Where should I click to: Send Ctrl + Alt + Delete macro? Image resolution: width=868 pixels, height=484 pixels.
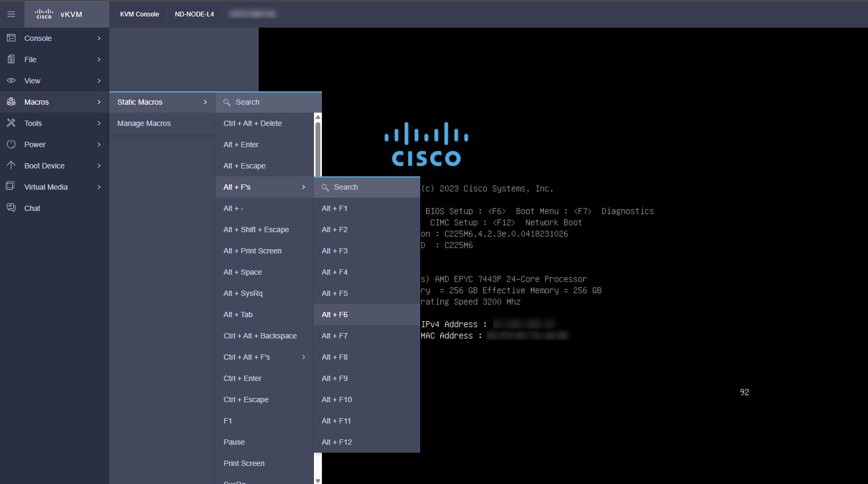click(x=265, y=123)
